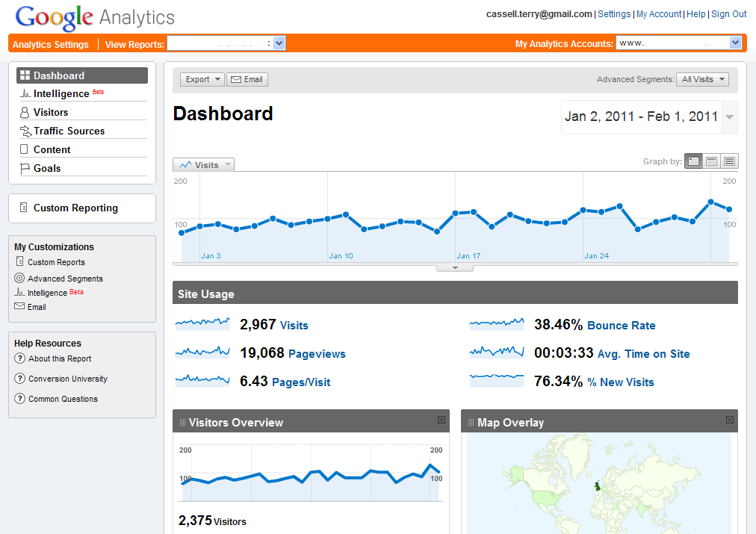Viewport: 756px width, 534px height.
Task: Click Settings in the top navigation
Action: click(x=614, y=13)
